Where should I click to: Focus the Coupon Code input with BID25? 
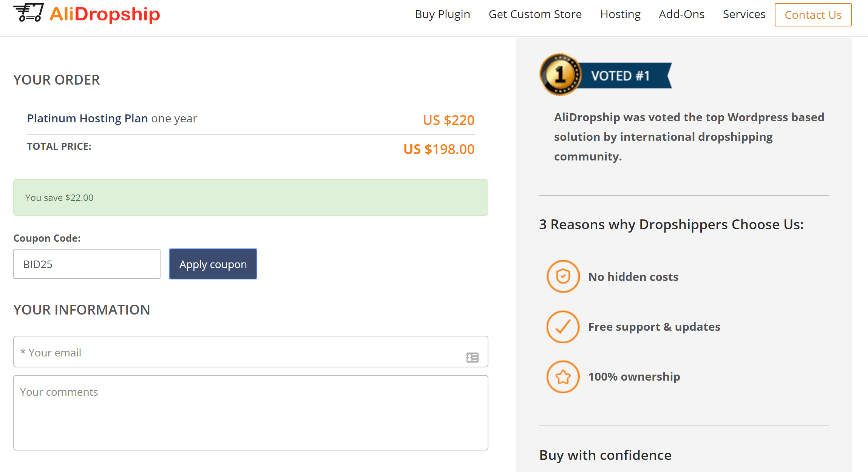87,264
